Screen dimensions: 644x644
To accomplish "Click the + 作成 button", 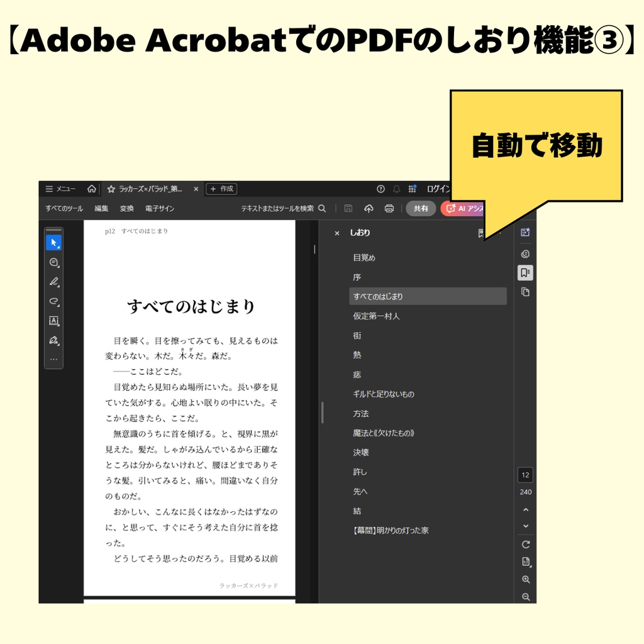I will [x=221, y=189].
